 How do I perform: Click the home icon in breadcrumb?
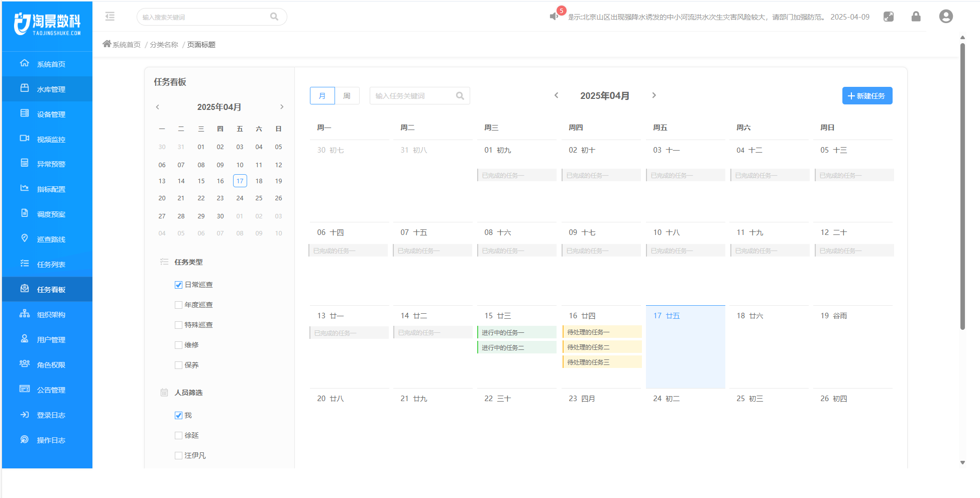coord(106,44)
